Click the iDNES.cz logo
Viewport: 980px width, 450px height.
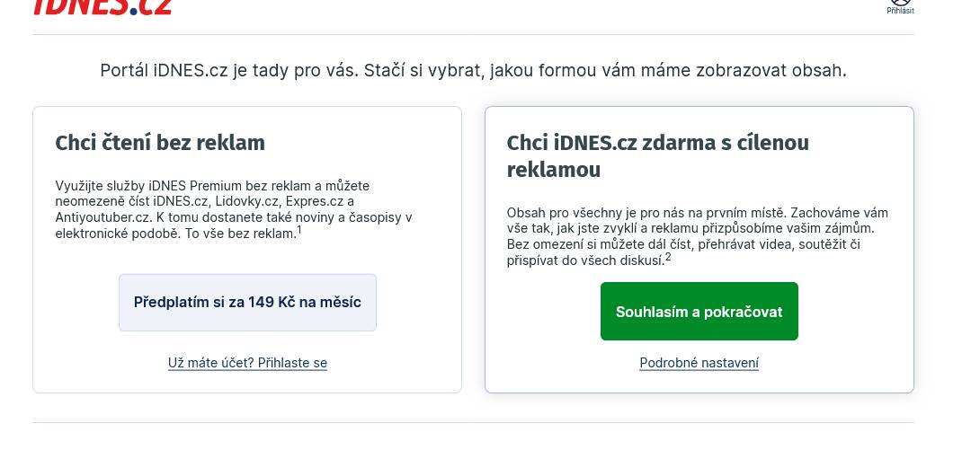tap(102, 6)
